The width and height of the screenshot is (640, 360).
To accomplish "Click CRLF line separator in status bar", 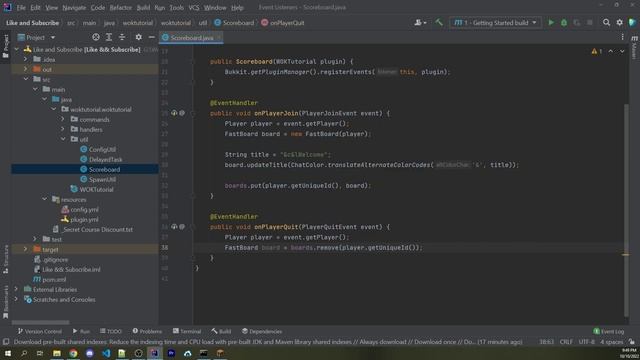I will click(566, 342).
